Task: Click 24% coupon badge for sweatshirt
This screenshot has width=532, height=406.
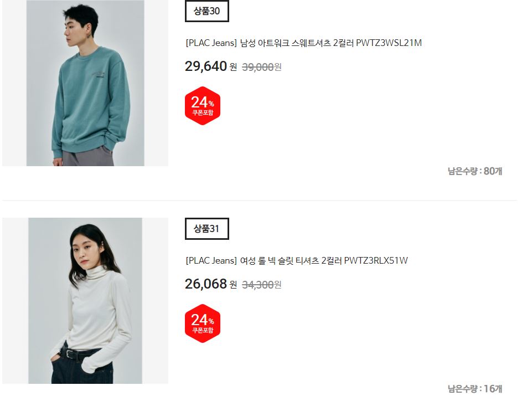Action: point(203,106)
